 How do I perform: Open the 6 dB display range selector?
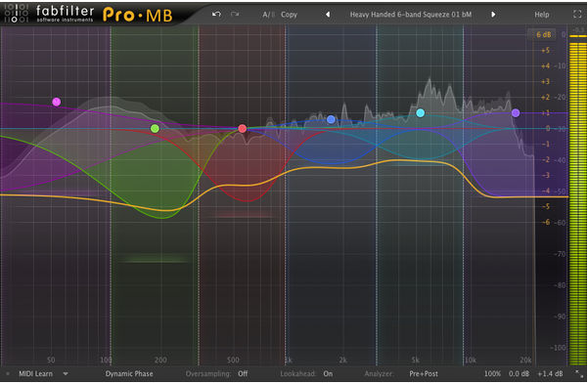tap(542, 34)
